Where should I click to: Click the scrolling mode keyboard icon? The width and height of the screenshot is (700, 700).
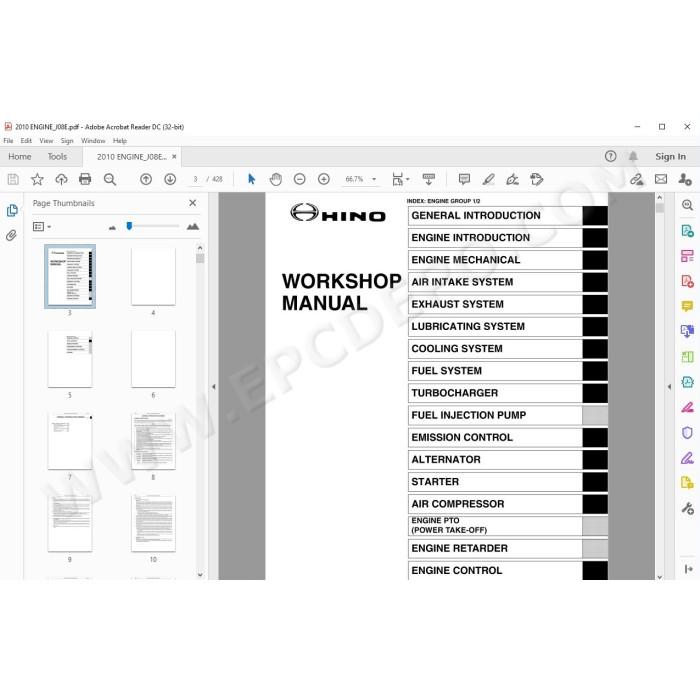(429, 179)
